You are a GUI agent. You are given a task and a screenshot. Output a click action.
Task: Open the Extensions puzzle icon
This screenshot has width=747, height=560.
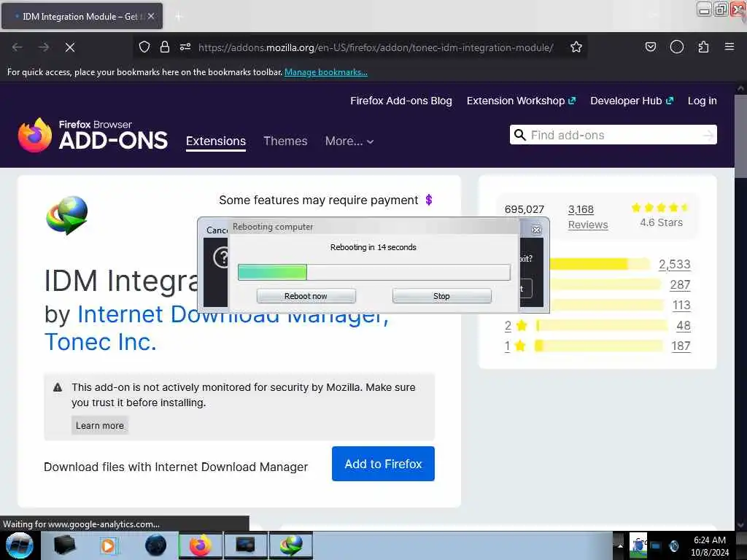[x=703, y=47]
